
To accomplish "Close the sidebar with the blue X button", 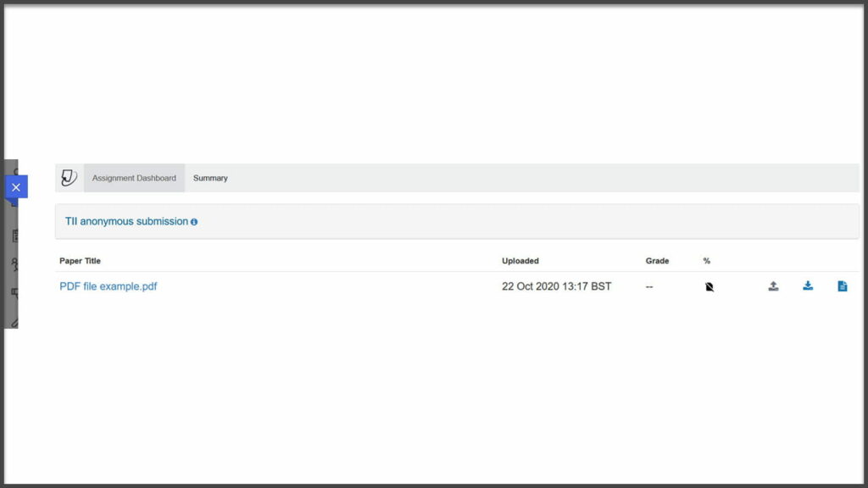I will click(16, 187).
